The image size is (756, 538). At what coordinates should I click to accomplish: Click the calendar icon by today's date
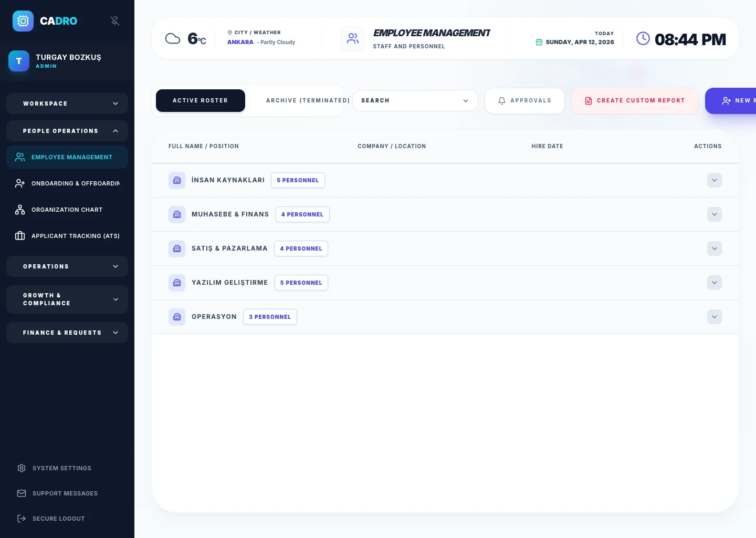pyautogui.click(x=539, y=42)
